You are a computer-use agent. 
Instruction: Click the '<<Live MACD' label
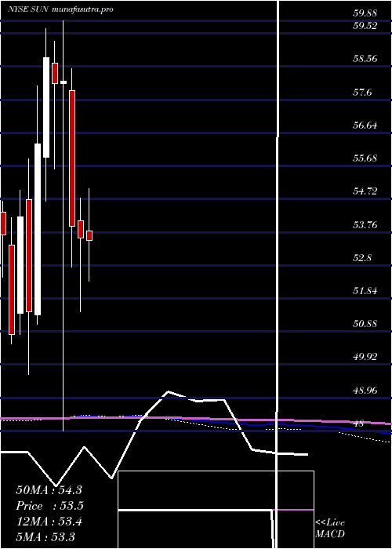coord(330,529)
